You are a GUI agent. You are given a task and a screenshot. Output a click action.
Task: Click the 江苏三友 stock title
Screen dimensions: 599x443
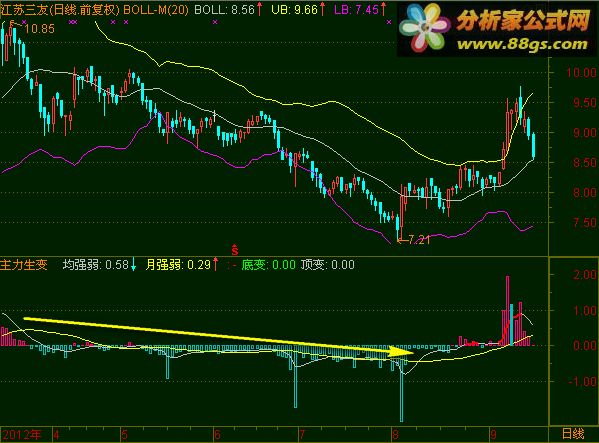point(25,10)
